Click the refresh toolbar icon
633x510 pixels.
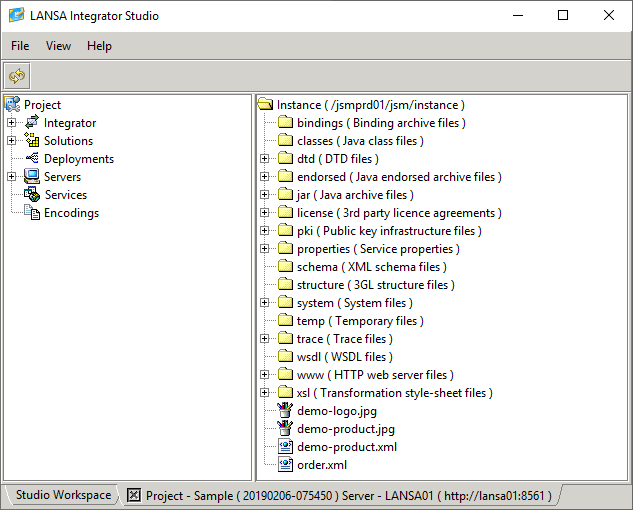click(18, 76)
